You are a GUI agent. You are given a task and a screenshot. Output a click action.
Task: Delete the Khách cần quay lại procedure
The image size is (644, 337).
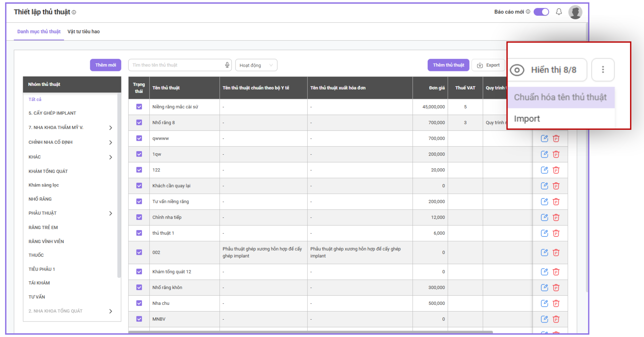tap(556, 186)
